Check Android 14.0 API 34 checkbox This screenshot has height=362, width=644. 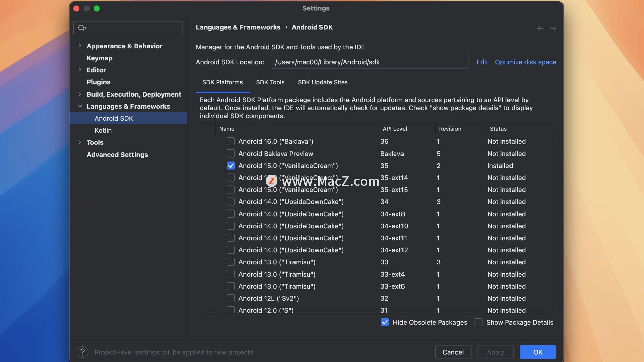click(231, 202)
